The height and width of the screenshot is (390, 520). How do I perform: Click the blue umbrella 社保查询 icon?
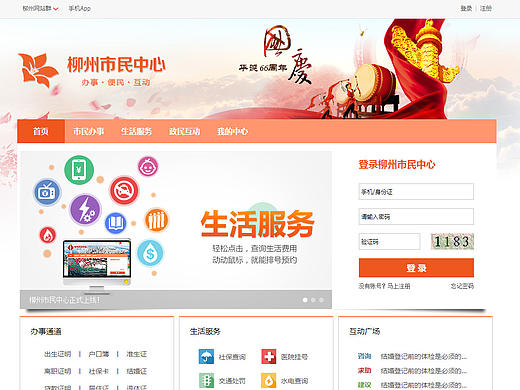pyautogui.click(x=206, y=356)
